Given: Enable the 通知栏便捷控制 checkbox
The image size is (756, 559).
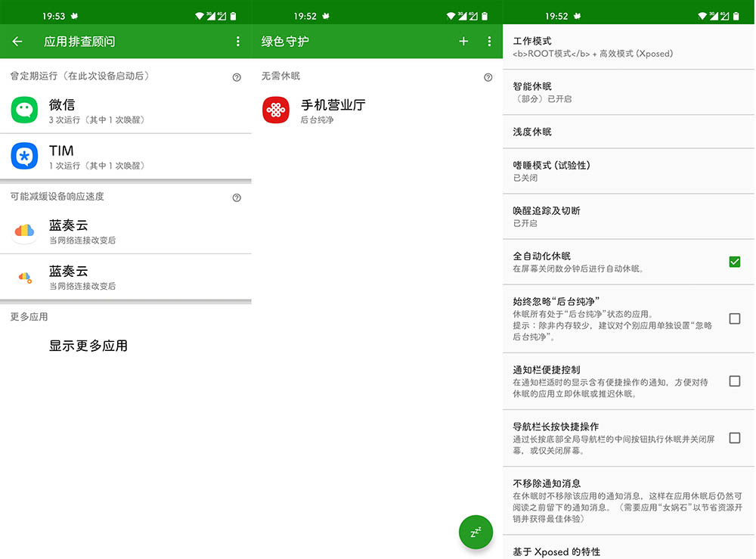Looking at the screenshot, I should 734,381.
